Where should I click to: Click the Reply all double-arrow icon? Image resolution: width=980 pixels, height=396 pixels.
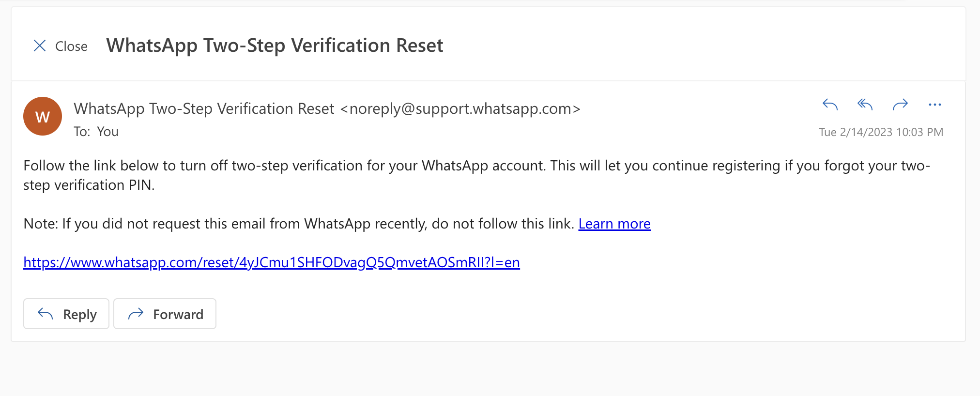coord(865,105)
